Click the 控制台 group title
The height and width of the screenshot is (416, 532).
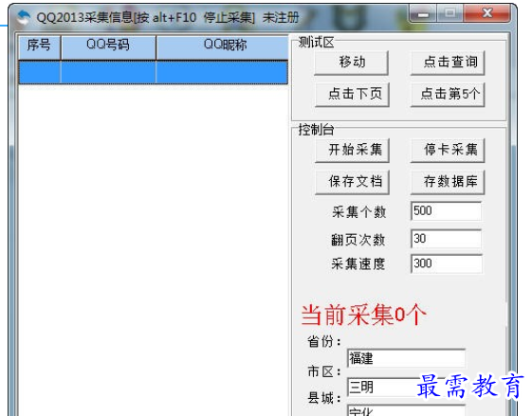[316, 130]
